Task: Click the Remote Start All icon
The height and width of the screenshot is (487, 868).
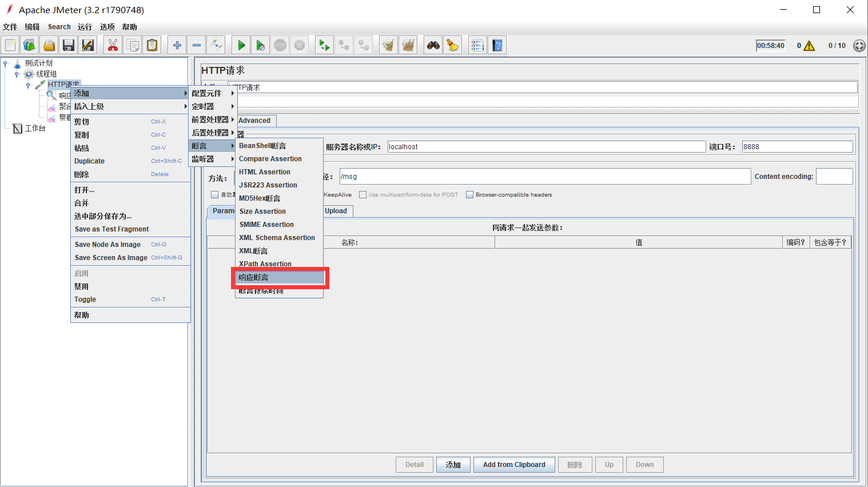Action: click(325, 45)
